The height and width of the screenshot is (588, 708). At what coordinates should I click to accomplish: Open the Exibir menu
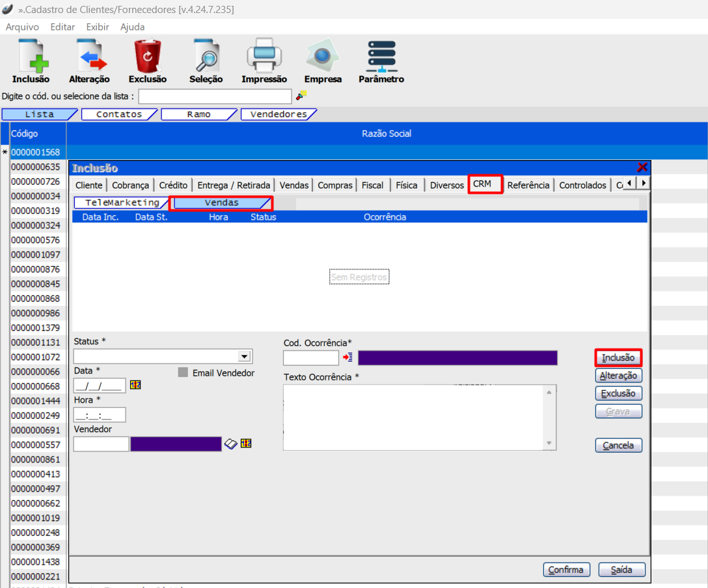pos(98,27)
